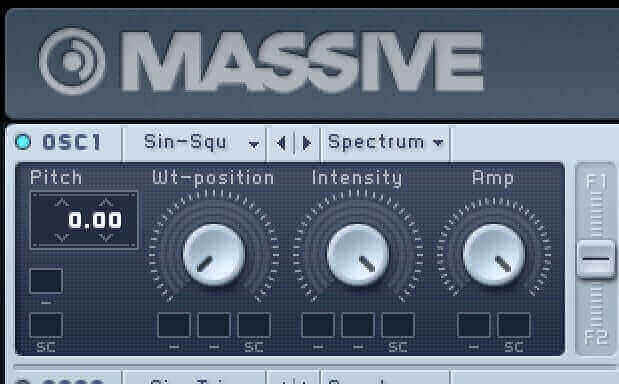Image resolution: width=619 pixels, height=384 pixels.
Task: Click the F1 label on routing fader
Action: 596,182
